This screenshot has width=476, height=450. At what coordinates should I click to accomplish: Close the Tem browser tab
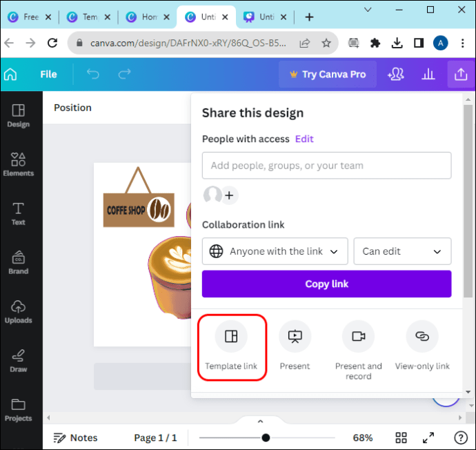107,17
